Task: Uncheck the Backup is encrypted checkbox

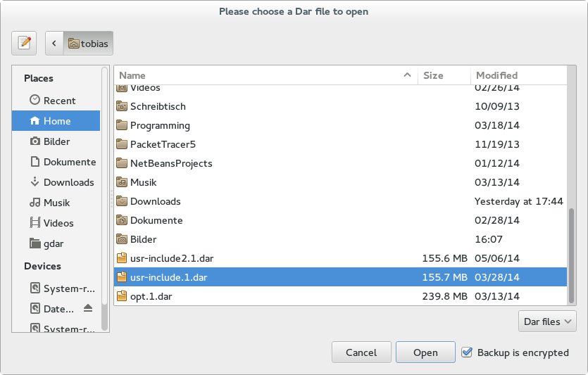Action: tap(467, 352)
